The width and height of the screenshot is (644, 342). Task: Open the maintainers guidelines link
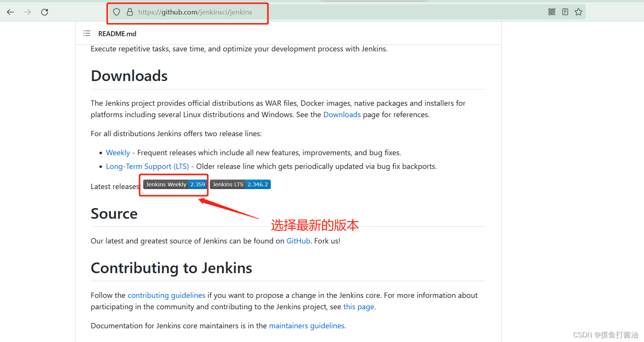coord(307,326)
